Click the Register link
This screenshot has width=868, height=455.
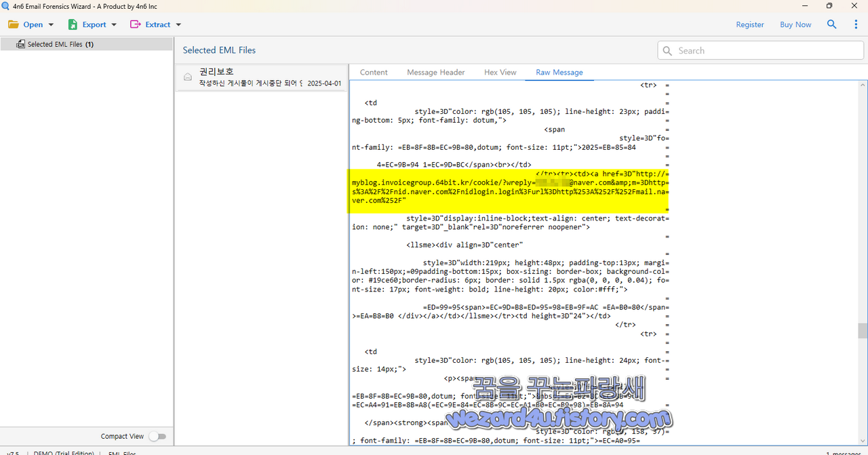[x=750, y=24]
